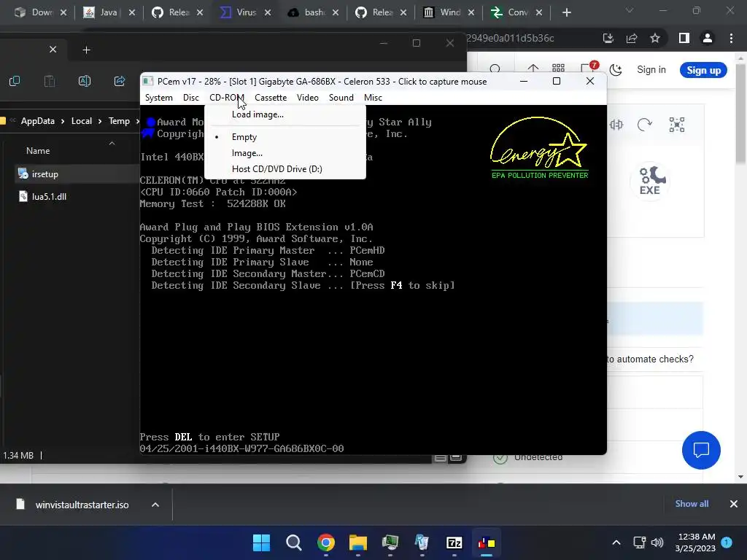Open a new File Explorer tab
Image resolution: width=747 pixels, height=560 pixels.
click(x=86, y=50)
